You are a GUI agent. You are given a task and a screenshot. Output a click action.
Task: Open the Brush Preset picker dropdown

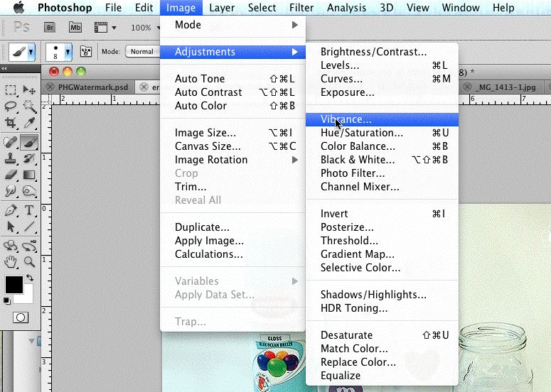pyautogui.click(x=68, y=53)
